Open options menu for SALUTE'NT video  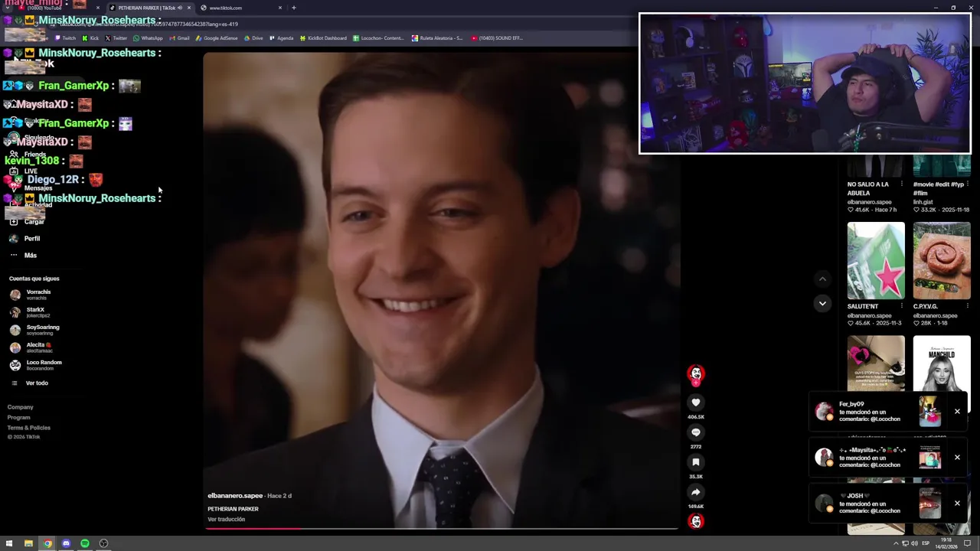pos(901,306)
